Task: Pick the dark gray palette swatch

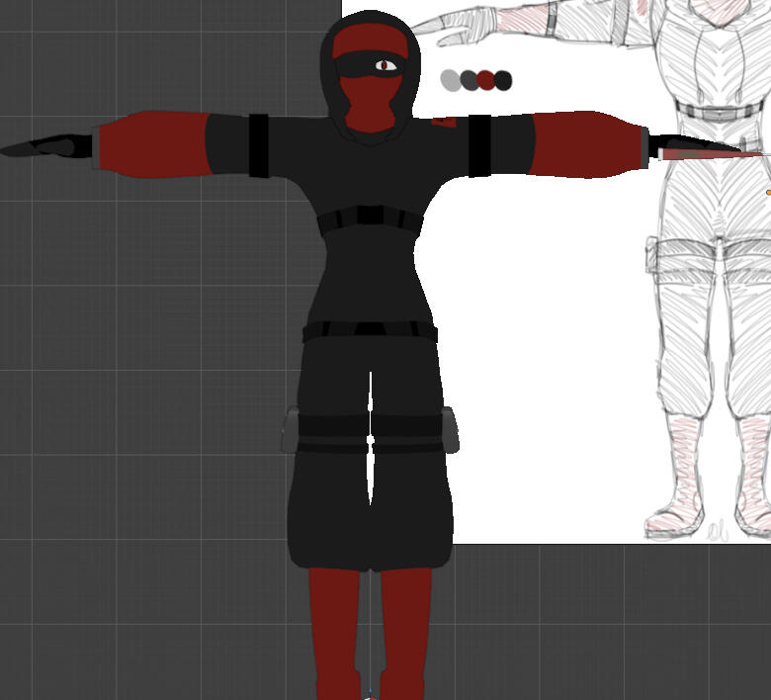Action: tap(469, 80)
